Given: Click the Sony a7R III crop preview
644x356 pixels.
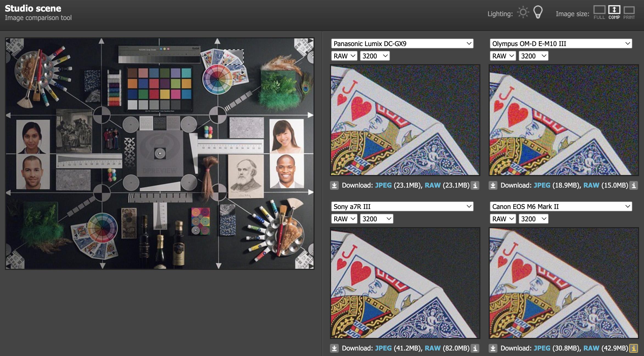Looking at the screenshot, I should click(x=405, y=283).
